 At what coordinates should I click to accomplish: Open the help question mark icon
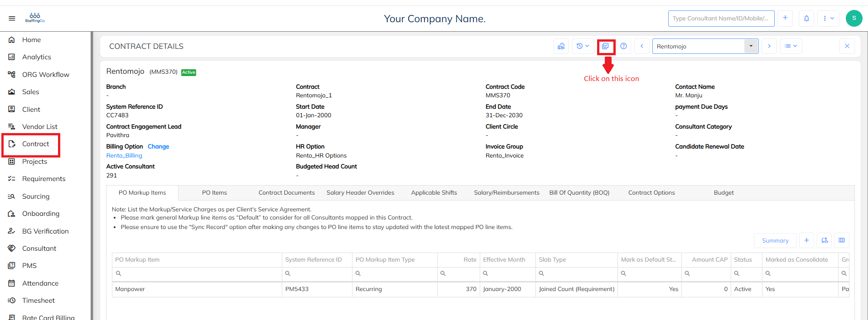[624, 46]
